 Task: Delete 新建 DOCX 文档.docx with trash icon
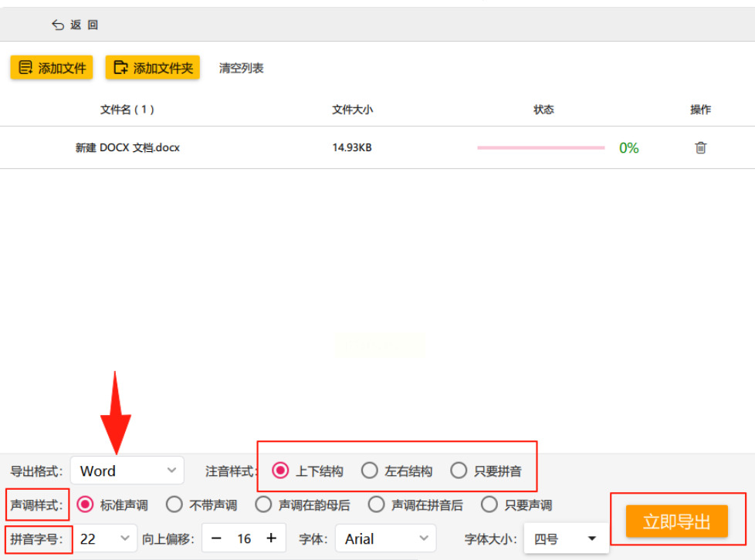click(x=701, y=147)
